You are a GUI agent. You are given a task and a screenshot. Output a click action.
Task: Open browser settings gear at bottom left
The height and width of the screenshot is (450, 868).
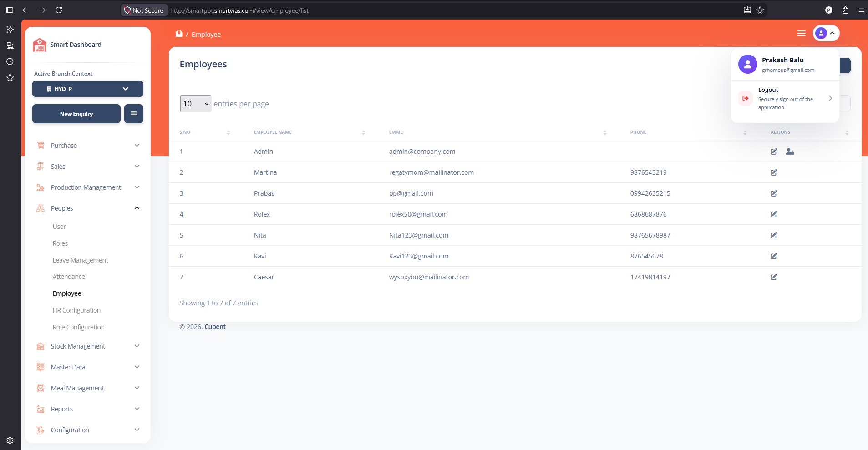pyautogui.click(x=10, y=440)
